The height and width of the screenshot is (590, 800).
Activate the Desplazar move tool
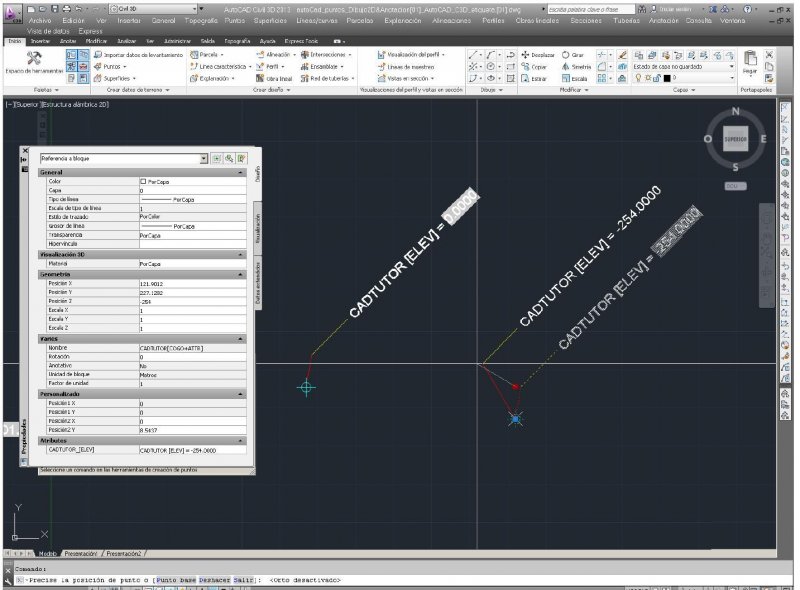click(538, 55)
